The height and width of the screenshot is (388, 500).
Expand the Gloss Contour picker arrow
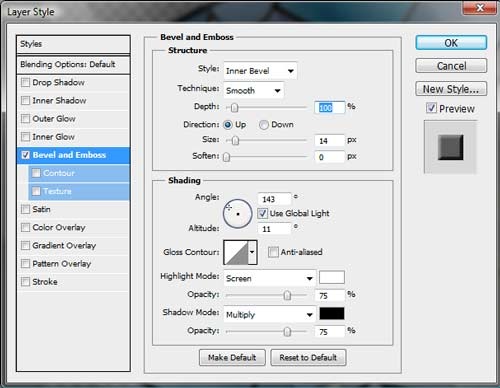[252, 252]
